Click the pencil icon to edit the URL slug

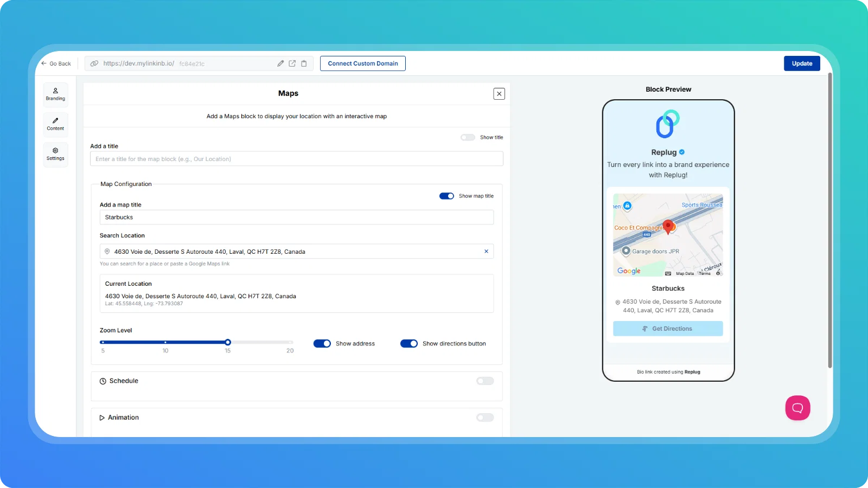[280, 63]
